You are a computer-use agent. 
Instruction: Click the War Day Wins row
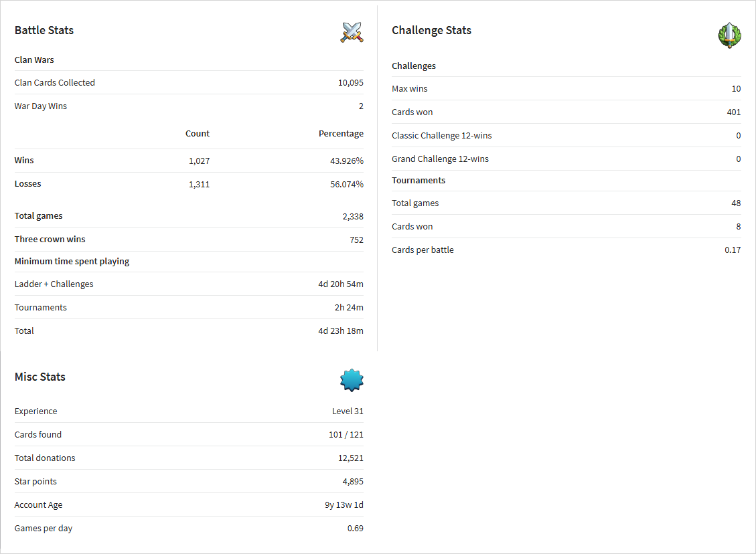[x=189, y=106]
